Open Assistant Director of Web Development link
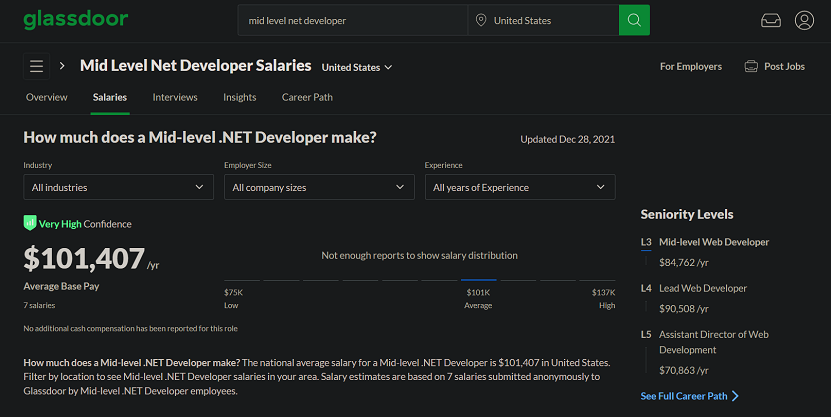 pos(713,342)
